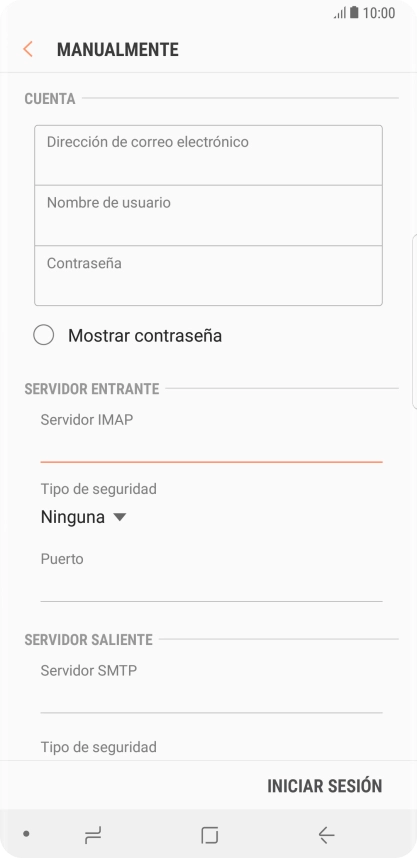
Task: Tap the edge panel handle on right side
Action: pos(414,321)
